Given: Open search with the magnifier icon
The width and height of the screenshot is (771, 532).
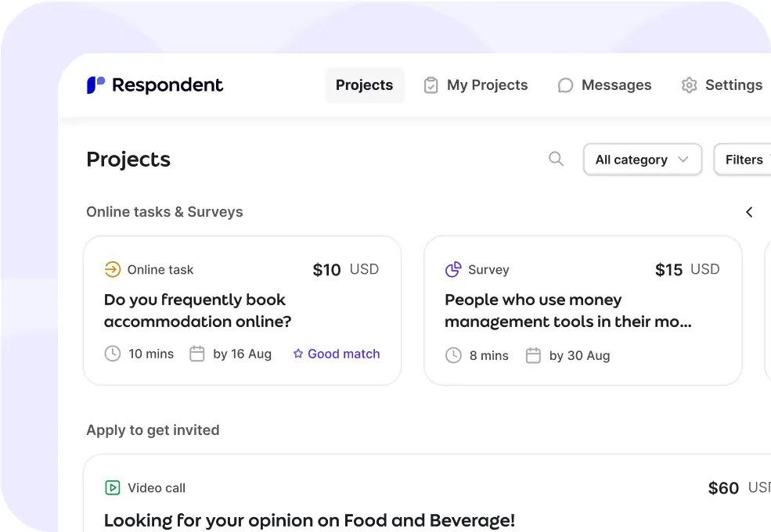Looking at the screenshot, I should (556, 159).
